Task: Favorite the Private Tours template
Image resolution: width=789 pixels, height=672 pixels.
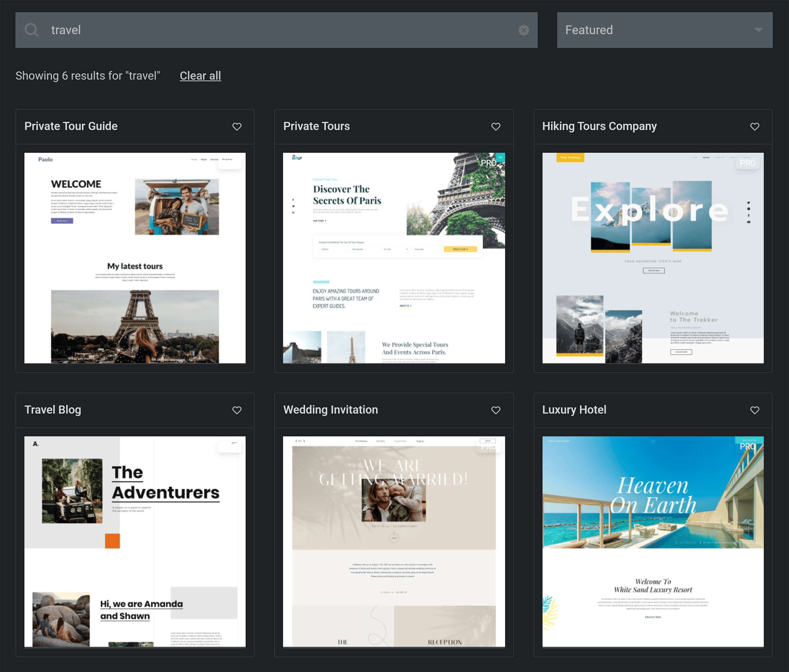Action: (x=495, y=126)
